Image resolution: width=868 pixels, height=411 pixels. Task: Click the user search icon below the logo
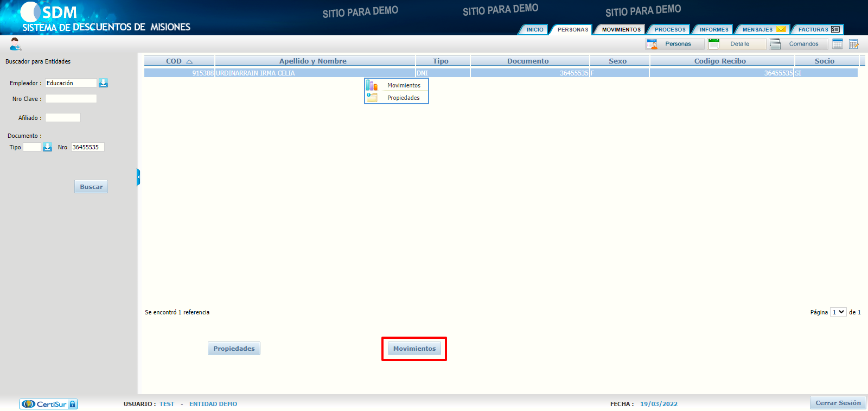point(15,44)
